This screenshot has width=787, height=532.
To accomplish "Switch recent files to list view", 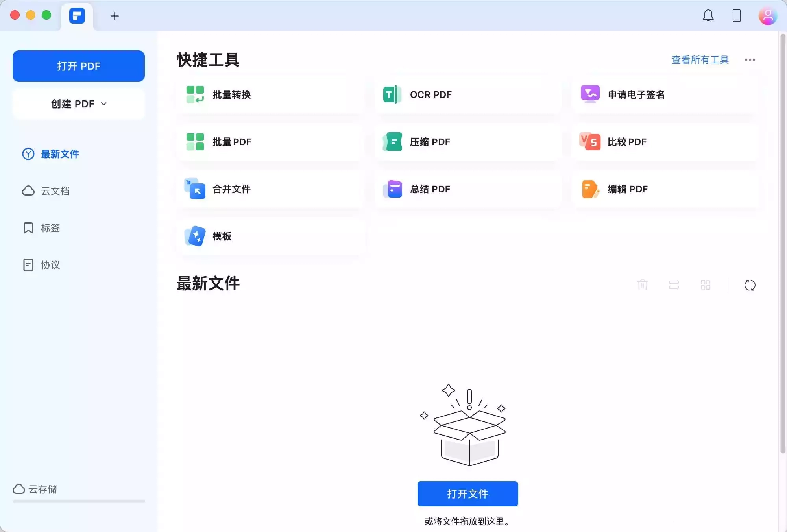I will click(x=674, y=285).
